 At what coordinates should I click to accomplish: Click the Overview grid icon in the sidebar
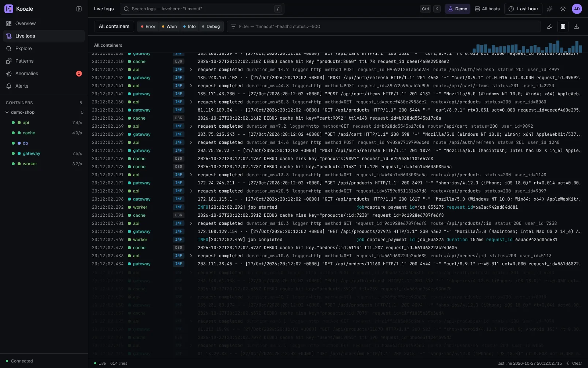click(x=9, y=24)
